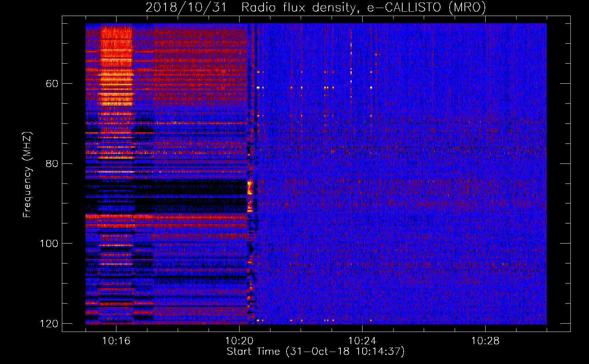Click the 120 frequency tick label
Viewport: 589px width, 364px height.
[49, 324]
